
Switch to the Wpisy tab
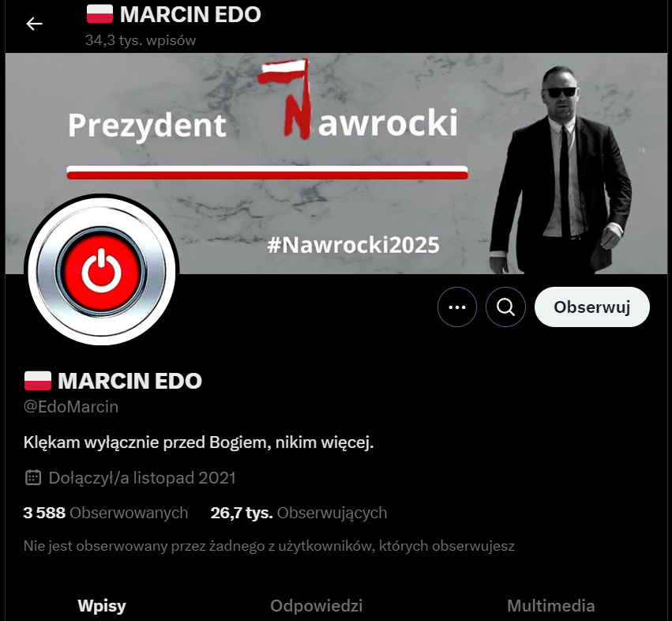click(102, 605)
